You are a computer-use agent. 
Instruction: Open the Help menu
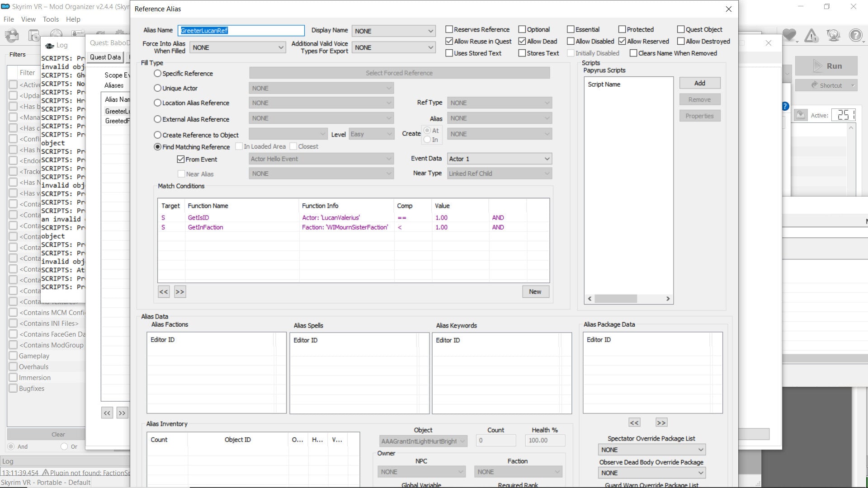pos(73,19)
